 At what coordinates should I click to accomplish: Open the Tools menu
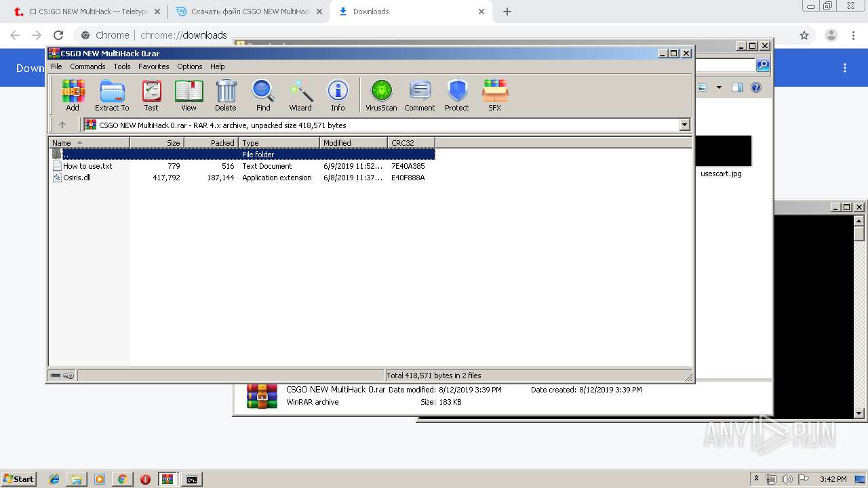tap(122, 66)
